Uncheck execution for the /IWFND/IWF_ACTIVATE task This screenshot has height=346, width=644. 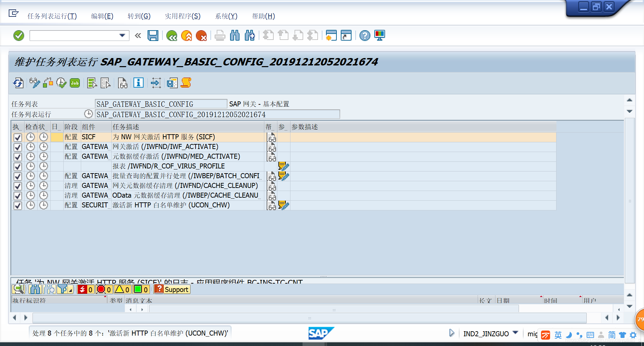coord(17,147)
